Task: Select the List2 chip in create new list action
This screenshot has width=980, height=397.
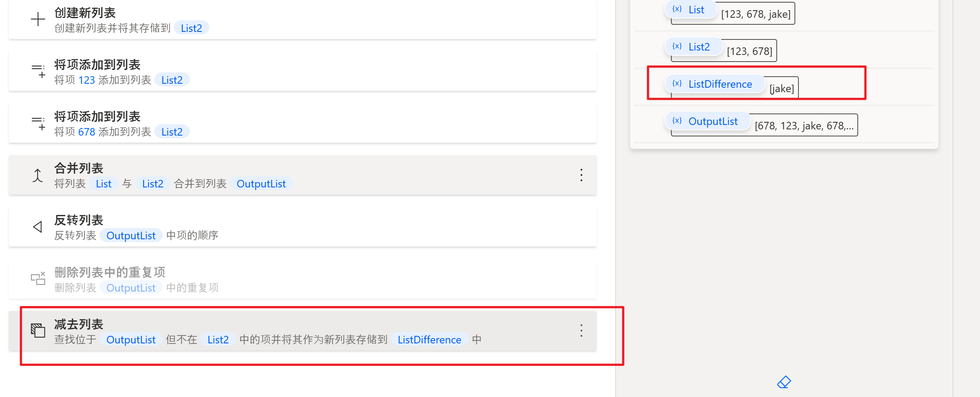Action: coord(191,28)
